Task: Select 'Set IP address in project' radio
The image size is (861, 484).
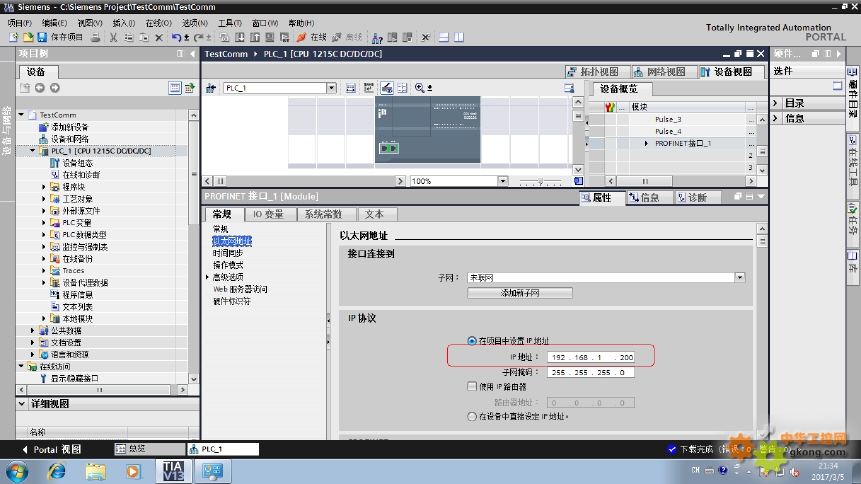Action: (x=472, y=341)
